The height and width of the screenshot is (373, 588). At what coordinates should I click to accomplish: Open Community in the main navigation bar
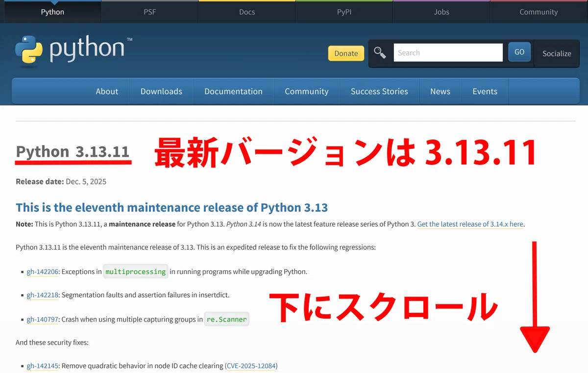(x=307, y=91)
